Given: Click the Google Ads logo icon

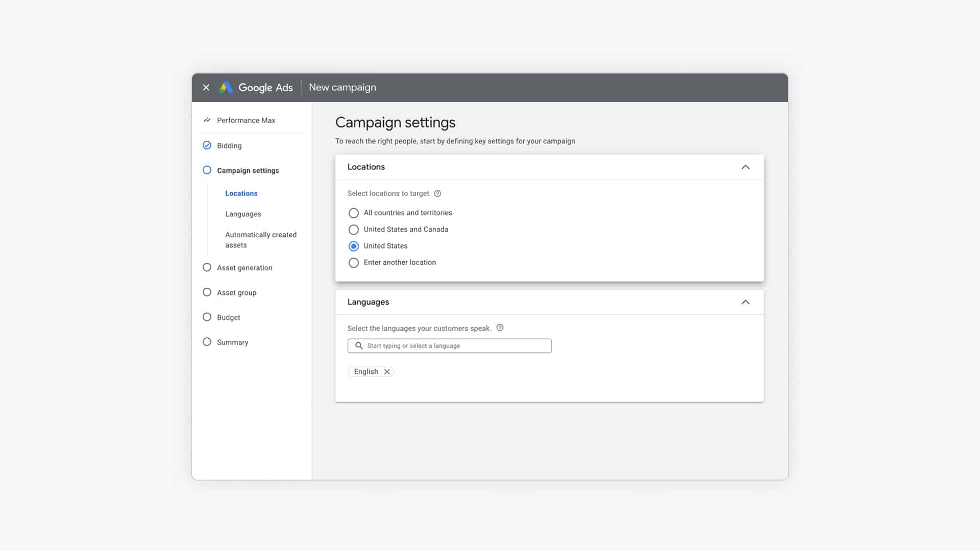Looking at the screenshot, I should click(226, 88).
